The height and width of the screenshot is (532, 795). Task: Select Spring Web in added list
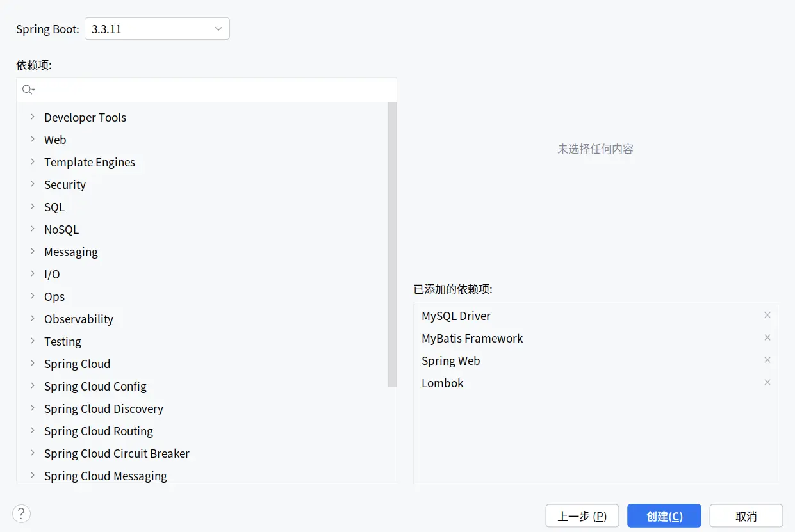tap(451, 361)
